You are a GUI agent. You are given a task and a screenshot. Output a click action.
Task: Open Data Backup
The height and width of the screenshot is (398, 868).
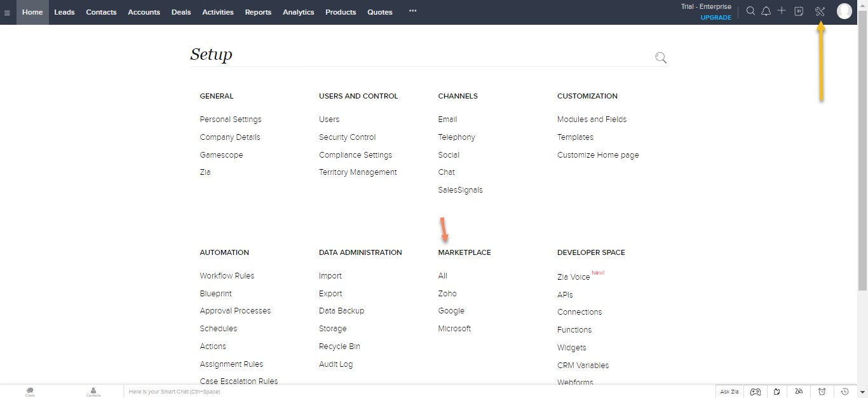342,311
